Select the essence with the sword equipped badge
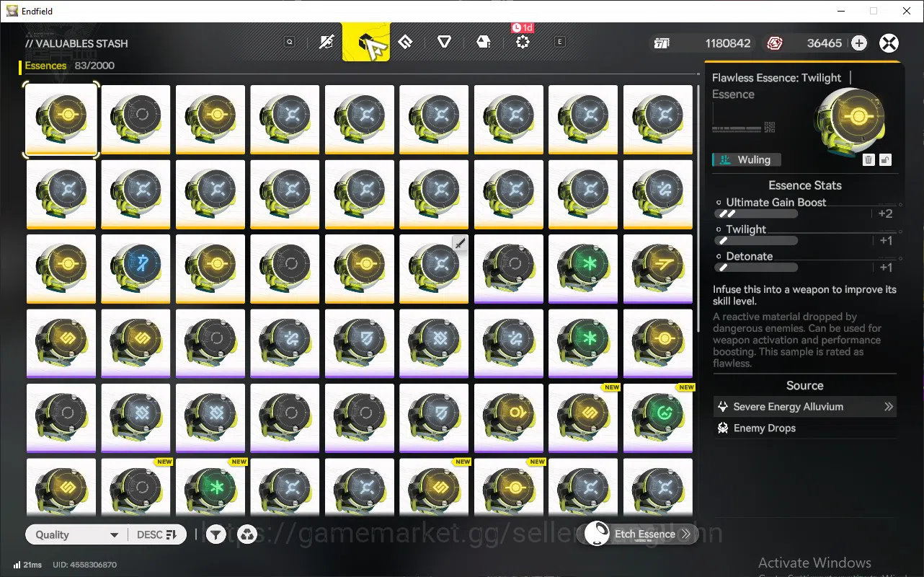The image size is (924, 577). point(435,269)
